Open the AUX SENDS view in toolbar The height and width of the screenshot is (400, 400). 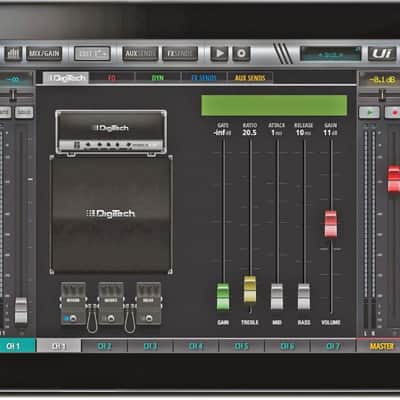coord(140,54)
